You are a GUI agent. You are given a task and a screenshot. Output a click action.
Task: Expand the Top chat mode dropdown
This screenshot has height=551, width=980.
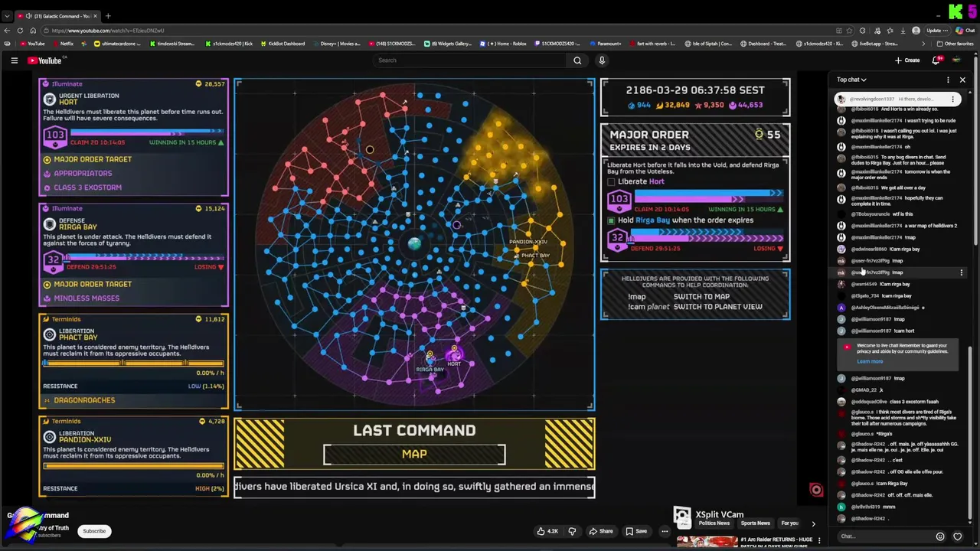851,80
